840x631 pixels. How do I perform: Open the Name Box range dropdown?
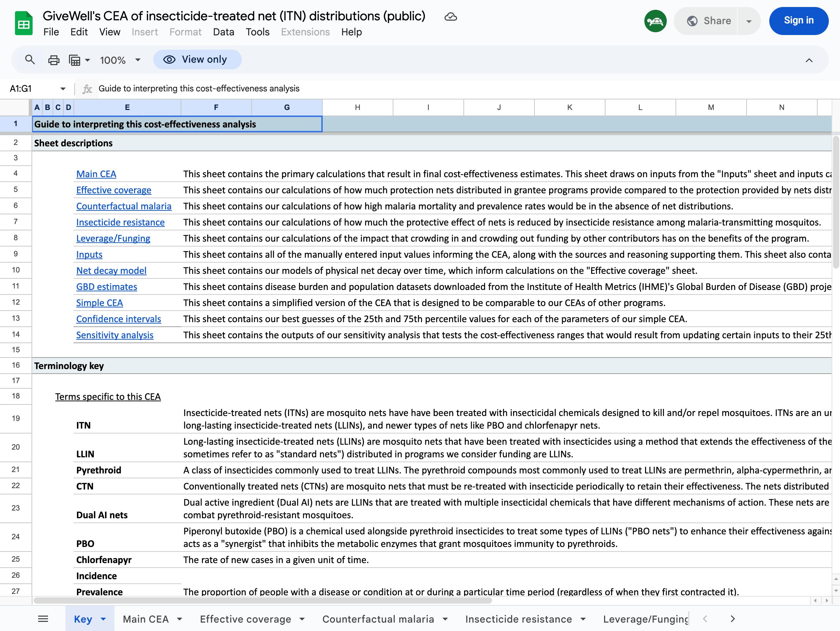(x=62, y=89)
